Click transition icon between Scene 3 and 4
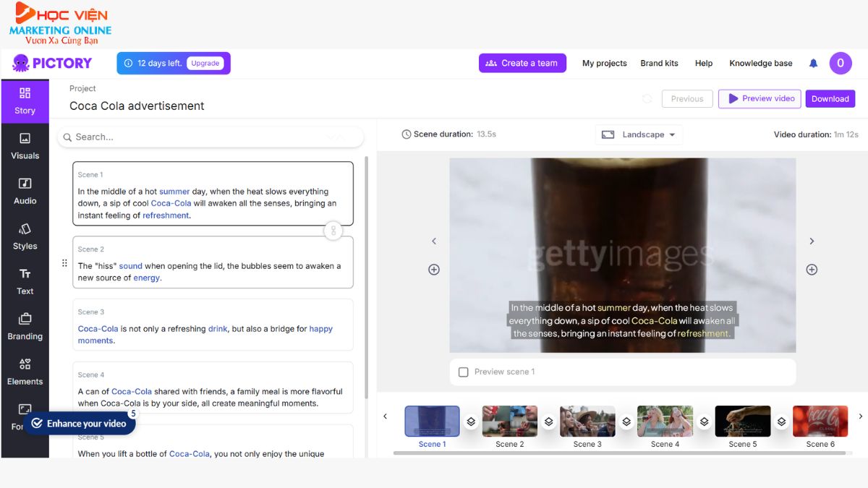The width and height of the screenshot is (868, 488). coord(626,421)
